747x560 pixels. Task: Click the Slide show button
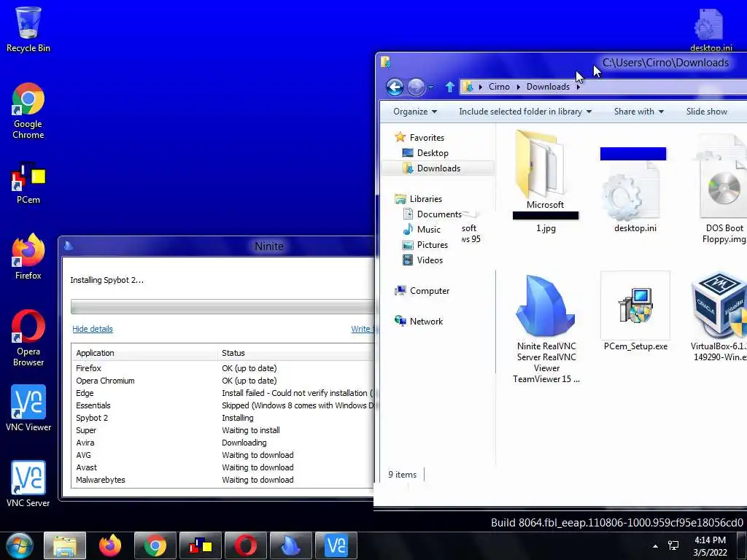tap(706, 112)
